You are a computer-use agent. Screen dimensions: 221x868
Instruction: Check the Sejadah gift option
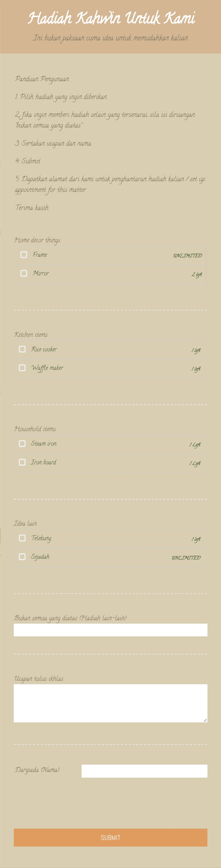point(22,557)
